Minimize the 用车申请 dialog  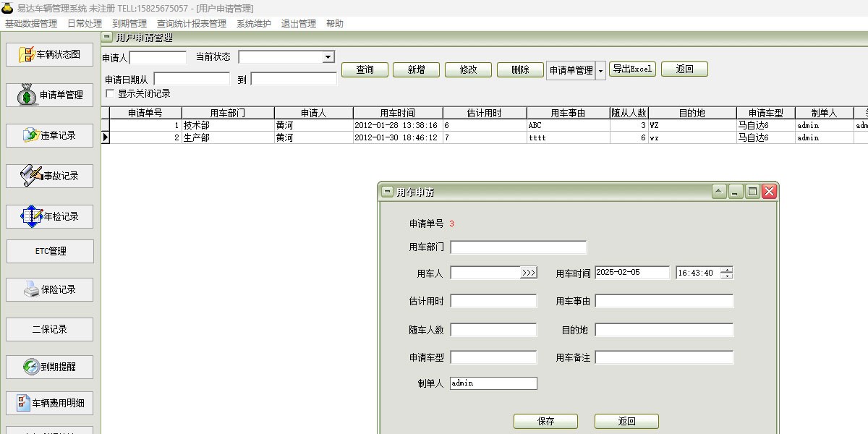[736, 192]
